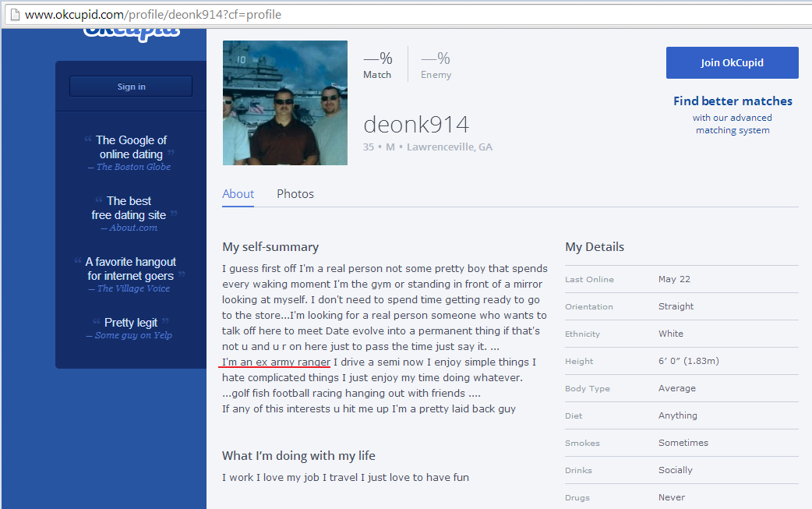
Task: Click the Match percentage indicator
Action: 378,65
